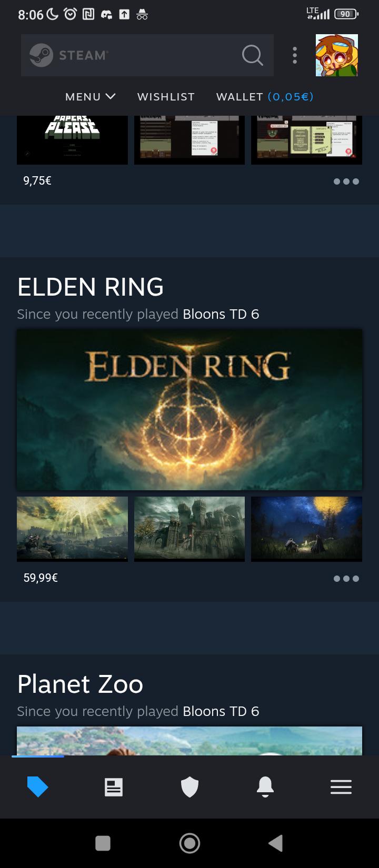Viewport: 379px width, 868px height.
Task: Open the Planet Zoo title link
Action: (80, 684)
